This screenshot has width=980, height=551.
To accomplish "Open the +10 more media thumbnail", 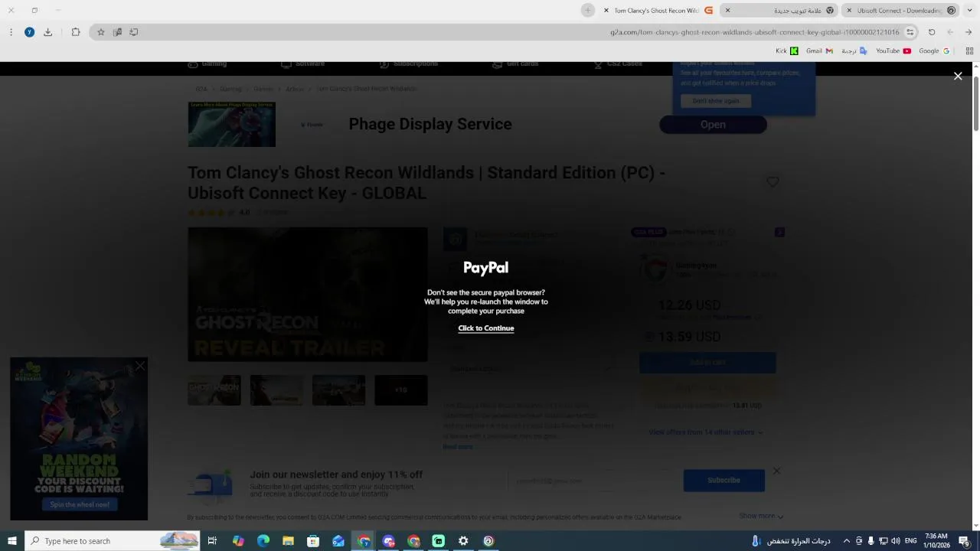I will (x=400, y=390).
